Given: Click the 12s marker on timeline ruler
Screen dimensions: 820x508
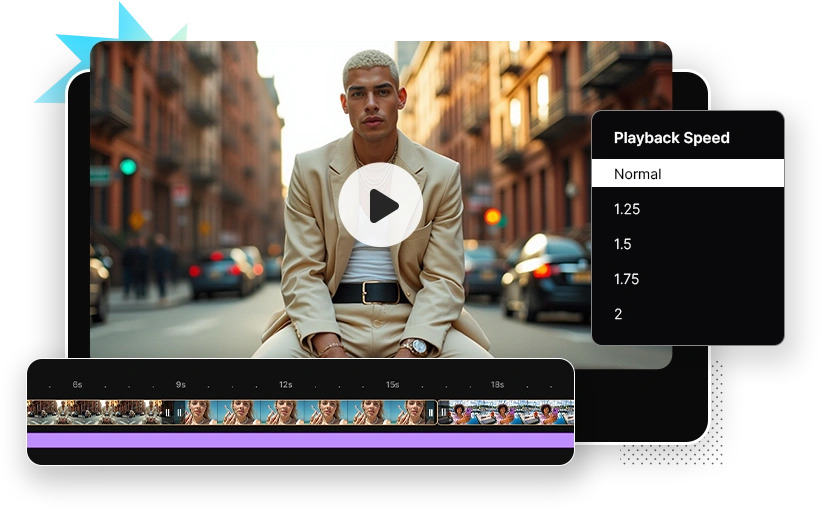Looking at the screenshot, I should coord(286,385).
